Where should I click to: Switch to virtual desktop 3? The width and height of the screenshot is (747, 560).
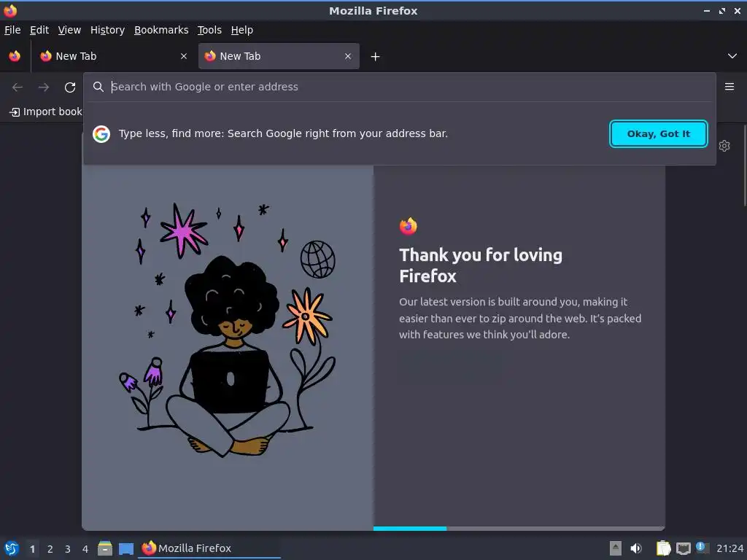68,549
